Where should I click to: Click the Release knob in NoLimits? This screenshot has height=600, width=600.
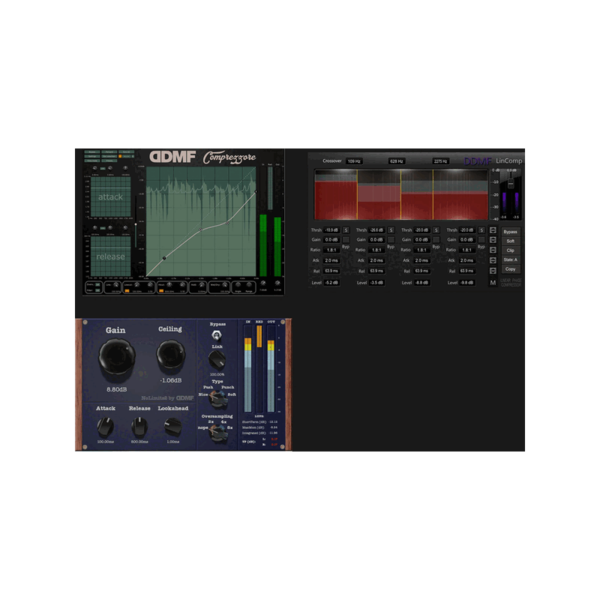coord(140,427)
